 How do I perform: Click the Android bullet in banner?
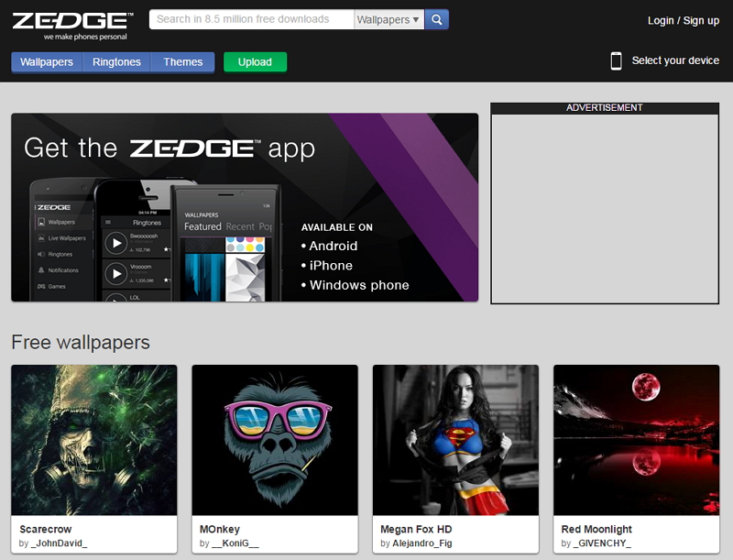[329, 246]
